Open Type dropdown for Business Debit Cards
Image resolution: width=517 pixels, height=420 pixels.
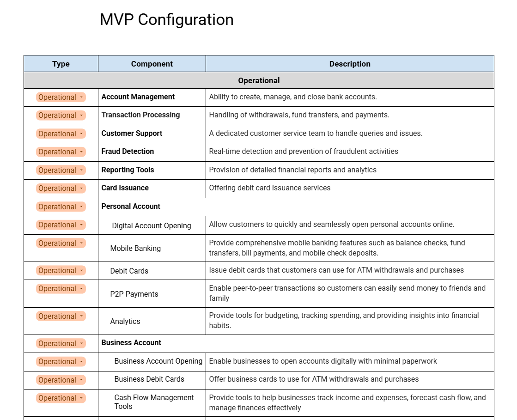61,380
